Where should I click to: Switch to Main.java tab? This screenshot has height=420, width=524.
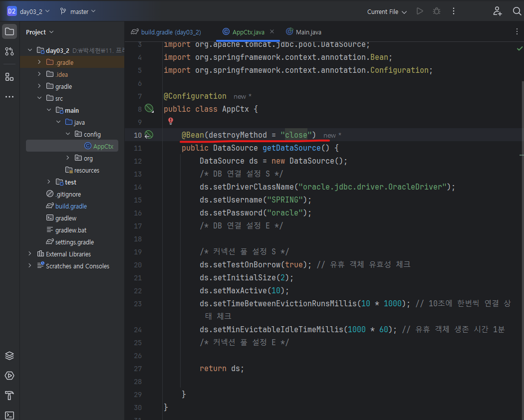click(304, 32)
